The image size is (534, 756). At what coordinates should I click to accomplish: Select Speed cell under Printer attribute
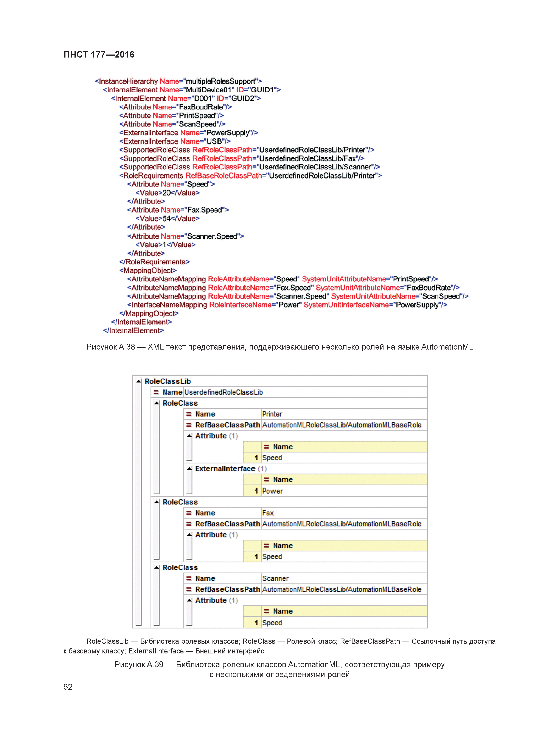coord(344,458)
